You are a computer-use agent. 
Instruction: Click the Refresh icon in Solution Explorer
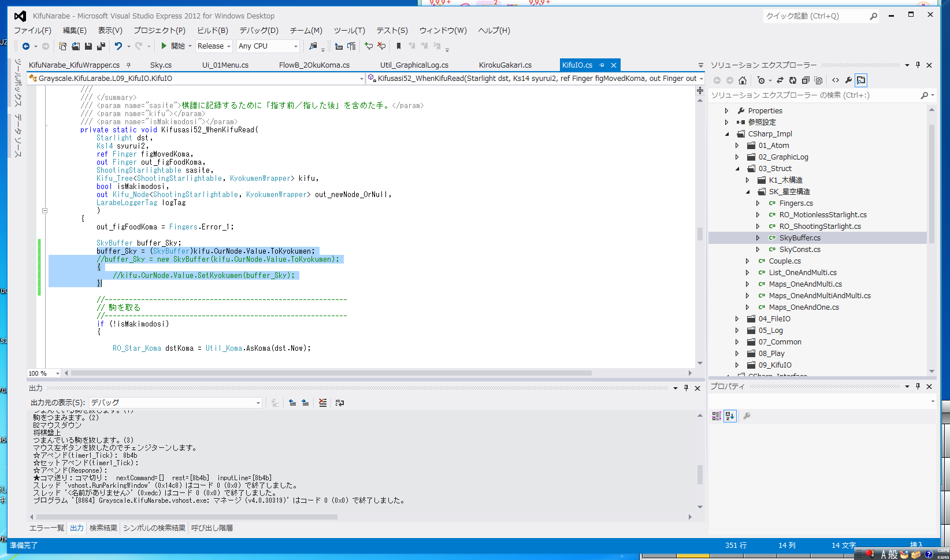click(x=793, y=80)
